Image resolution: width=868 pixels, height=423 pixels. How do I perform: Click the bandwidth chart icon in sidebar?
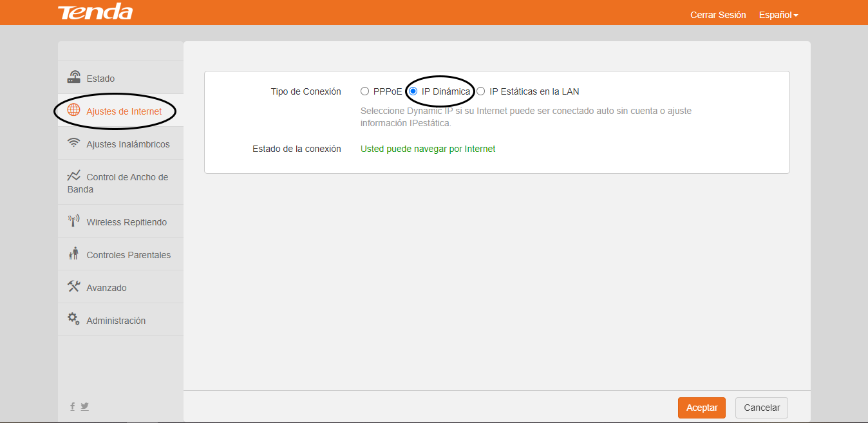[74, 176]
